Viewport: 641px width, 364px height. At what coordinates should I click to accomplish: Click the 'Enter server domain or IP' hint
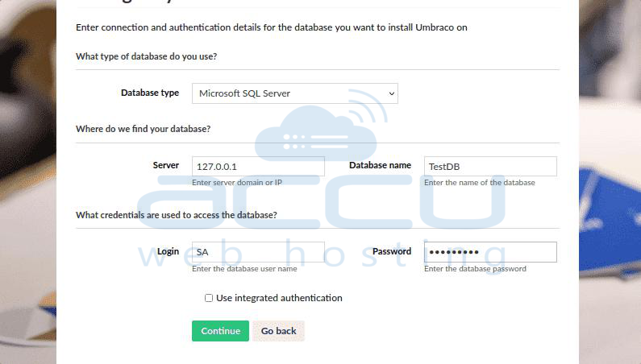(x=237, y=183)
